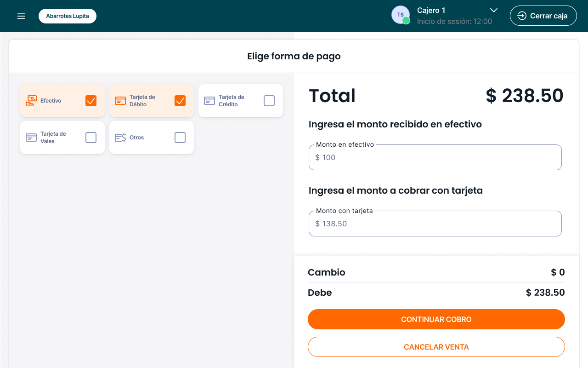Click the Efectivo cash icon
This screenshot has height=368, width=588.
tap(31, 101)
